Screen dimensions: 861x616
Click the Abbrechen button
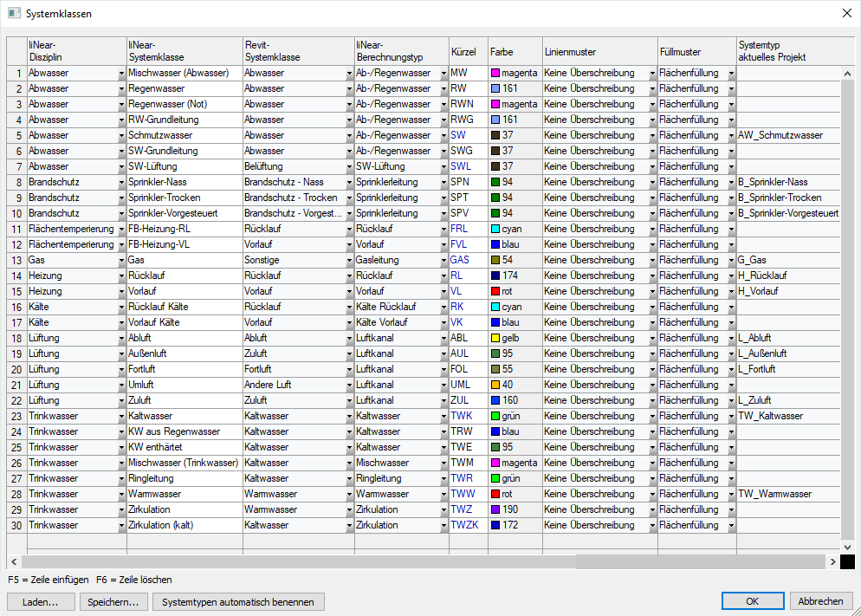[x=820, y=601]
